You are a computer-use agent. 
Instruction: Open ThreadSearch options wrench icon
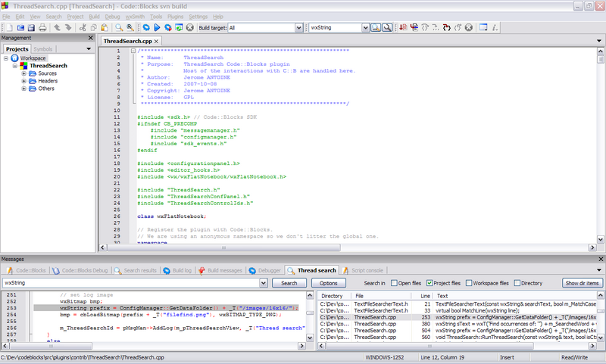387,27
